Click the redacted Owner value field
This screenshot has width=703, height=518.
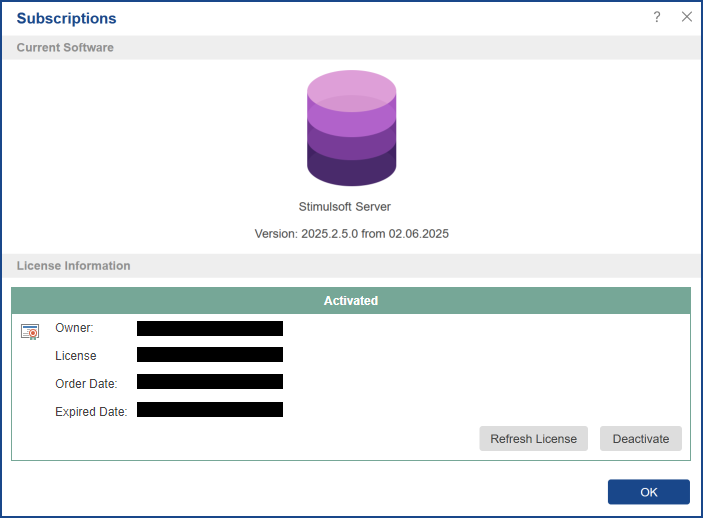(210, 328)
